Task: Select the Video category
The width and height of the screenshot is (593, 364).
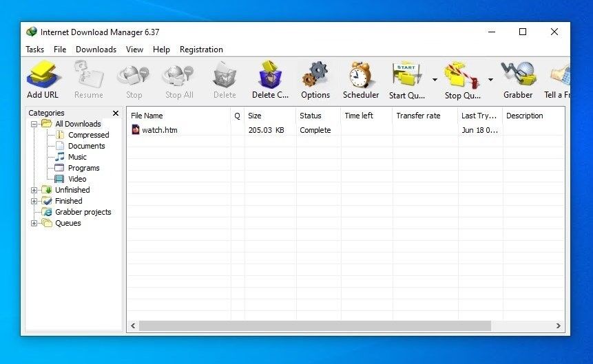Action: point(77,179)
